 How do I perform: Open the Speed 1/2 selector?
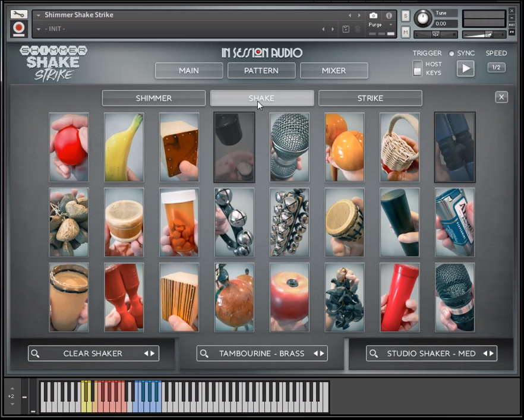[x=496, y=68]
